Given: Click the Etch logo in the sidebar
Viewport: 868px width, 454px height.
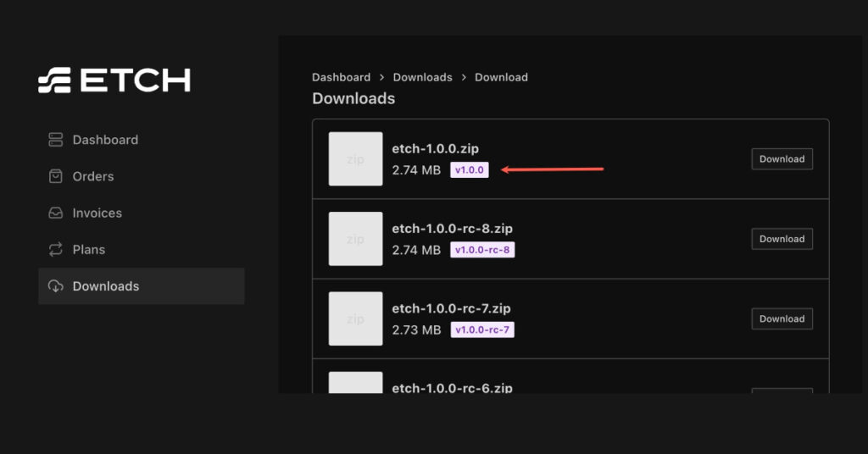Looking at the screenshot, I should (114, 80).
